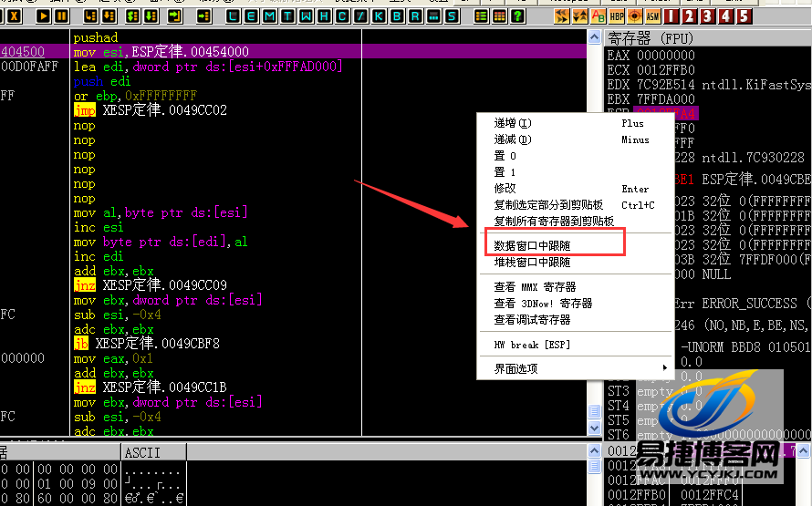Click the ASM plugin toolbar icon
The image size is (812, 506).
tap(653, 16)
